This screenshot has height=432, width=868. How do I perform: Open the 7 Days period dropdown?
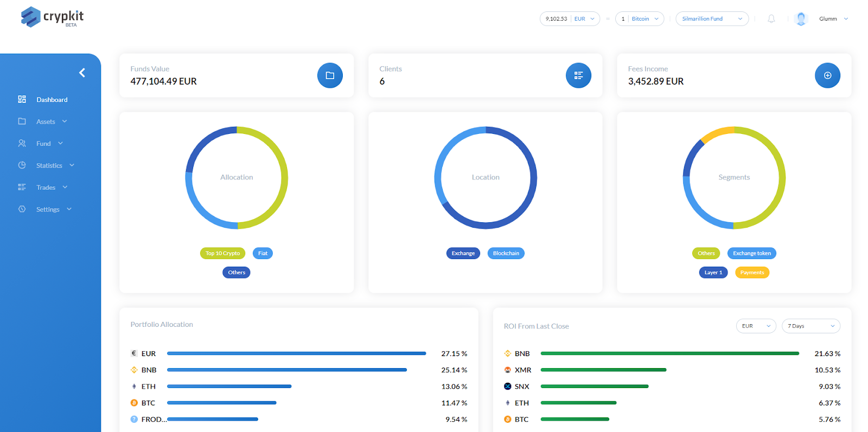pyautogui.click(x=810, y=326)
